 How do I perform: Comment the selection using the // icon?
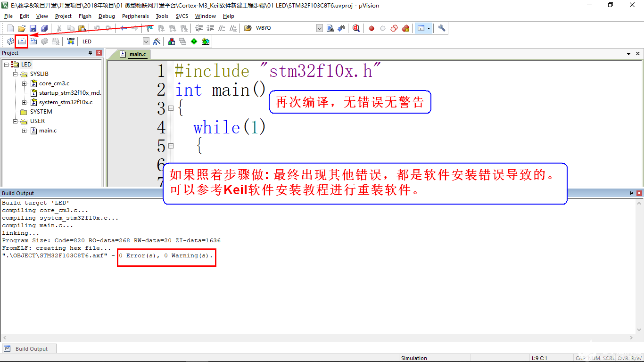222,28
